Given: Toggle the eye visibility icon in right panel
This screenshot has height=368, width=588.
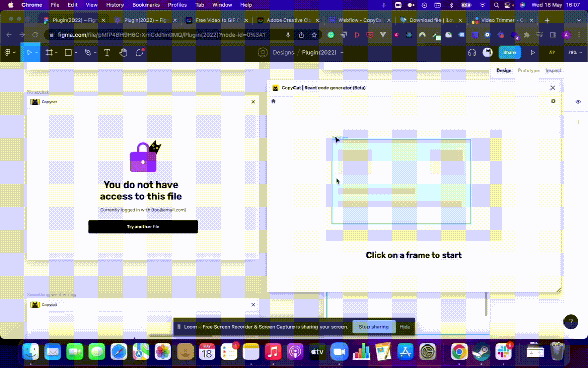Looking at the screenshot, I should 578,102.
